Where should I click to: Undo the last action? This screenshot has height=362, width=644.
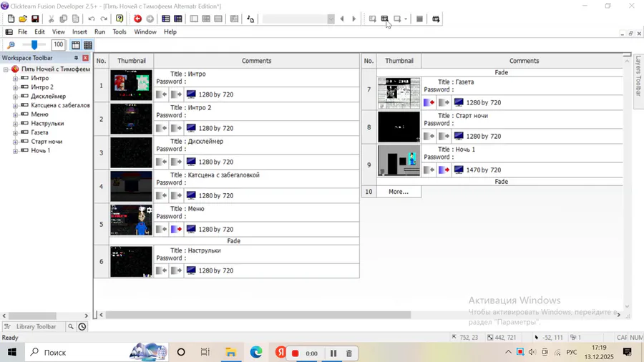point(92,19)
